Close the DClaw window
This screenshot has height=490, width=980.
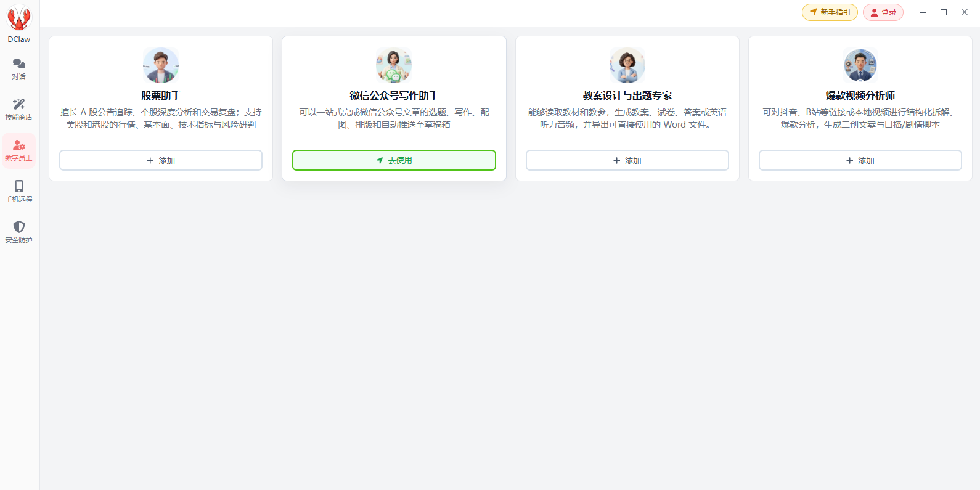[965, 12]
